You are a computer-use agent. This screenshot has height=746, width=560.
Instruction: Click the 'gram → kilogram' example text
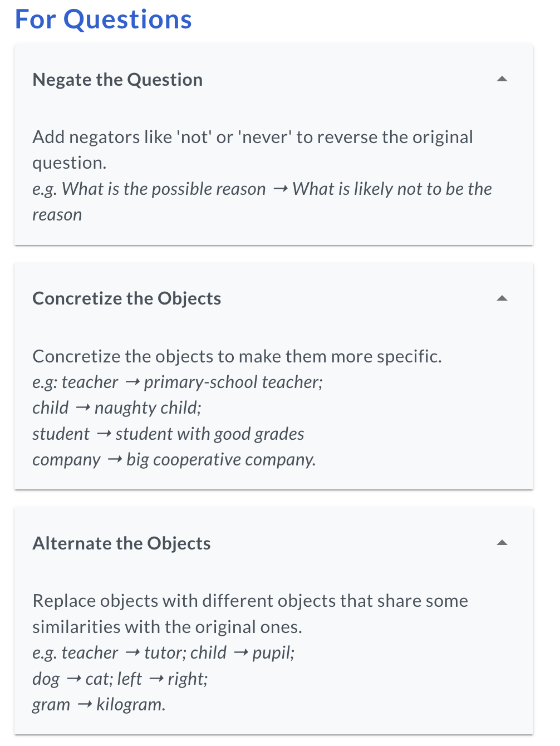[x=99, y=704]
